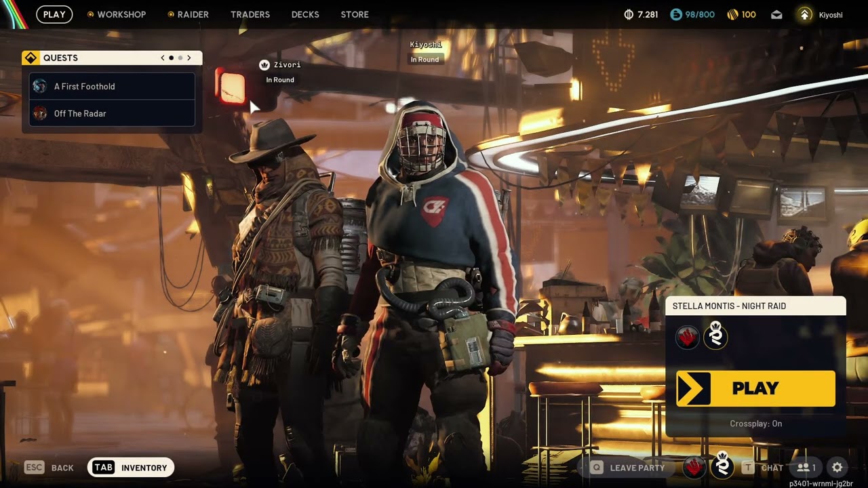Open settings gear in bottom right

(837, 467)
